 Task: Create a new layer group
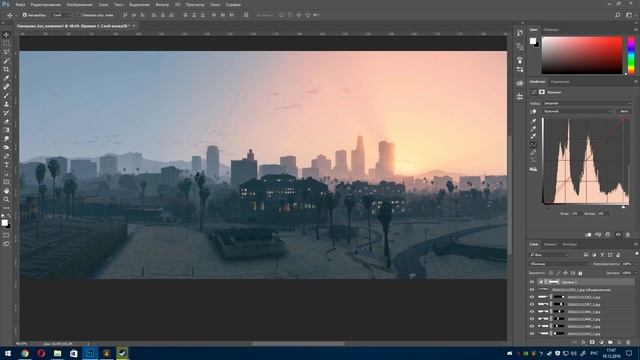[x=610, y=342]
